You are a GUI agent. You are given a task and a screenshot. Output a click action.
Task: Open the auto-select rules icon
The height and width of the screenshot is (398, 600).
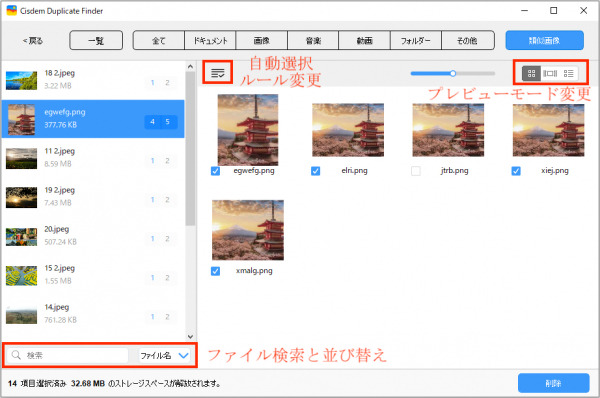point(218,73)
